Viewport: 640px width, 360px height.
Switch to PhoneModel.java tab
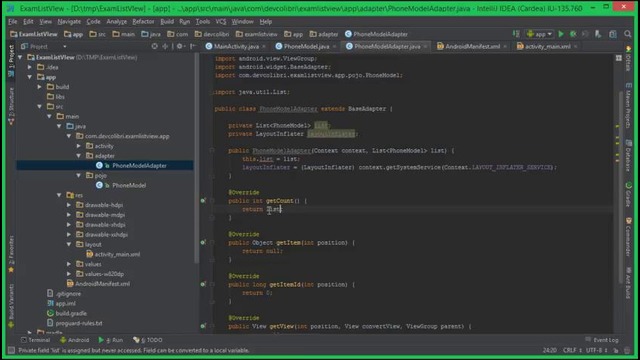tap(307, 47)
